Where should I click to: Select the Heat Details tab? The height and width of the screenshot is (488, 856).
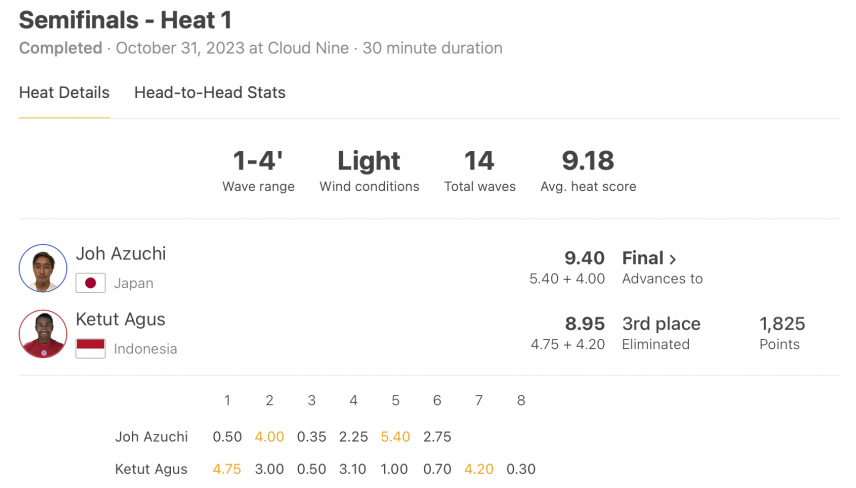[x=64, y=93]
